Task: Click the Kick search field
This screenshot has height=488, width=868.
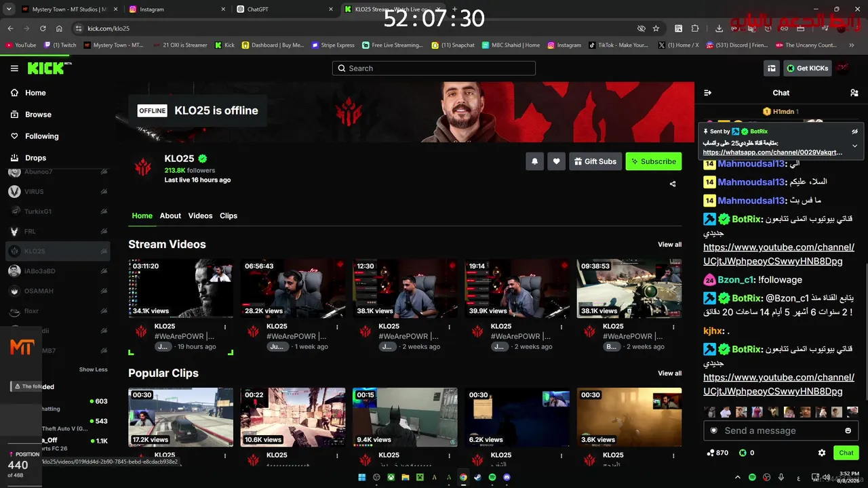Action: click(434, 68)
